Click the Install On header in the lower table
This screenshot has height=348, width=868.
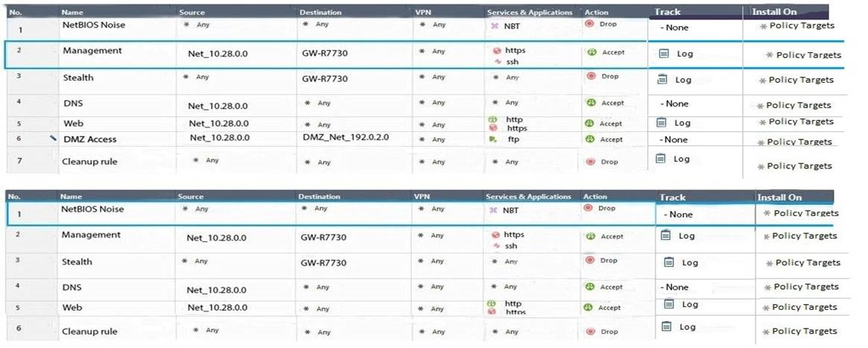(x=779, y=197)
